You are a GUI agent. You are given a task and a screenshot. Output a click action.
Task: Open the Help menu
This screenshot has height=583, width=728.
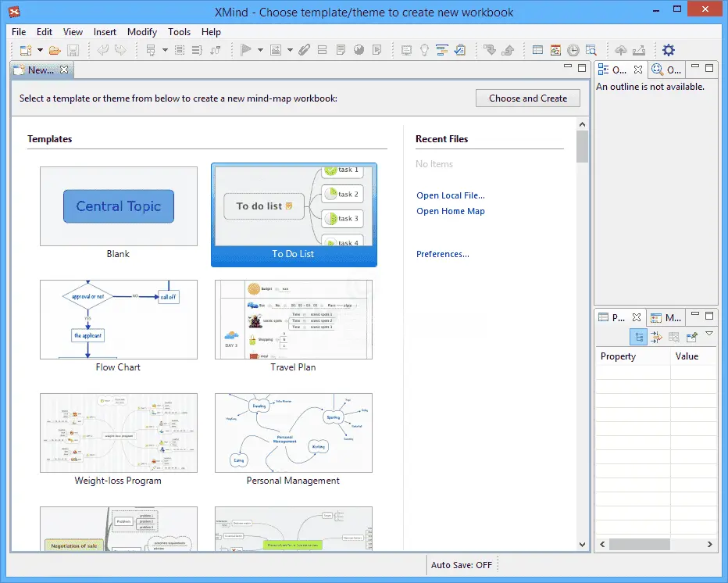coord(211,31)
